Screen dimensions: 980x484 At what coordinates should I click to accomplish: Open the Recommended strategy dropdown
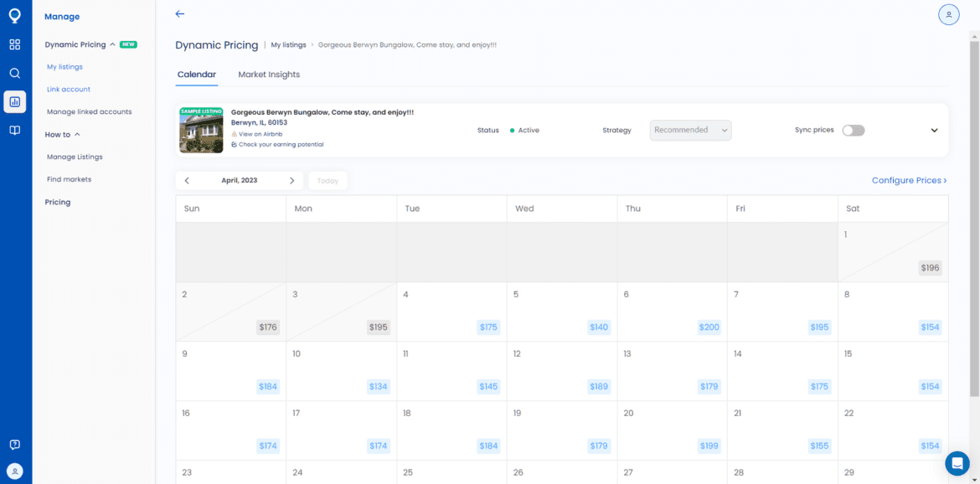click(x=690, y=130)
